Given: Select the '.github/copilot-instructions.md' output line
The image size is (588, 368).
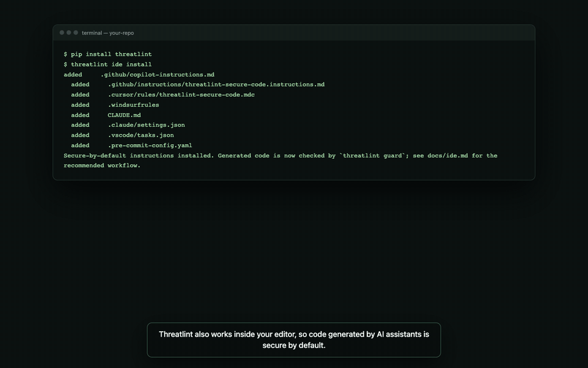Looking at the screenshot, I should pyautogui.click(x=139, y=75).
